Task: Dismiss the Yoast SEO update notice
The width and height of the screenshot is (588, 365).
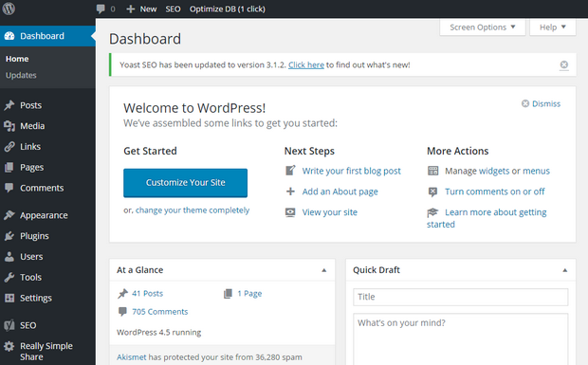Action: click(x=563, y=64)
